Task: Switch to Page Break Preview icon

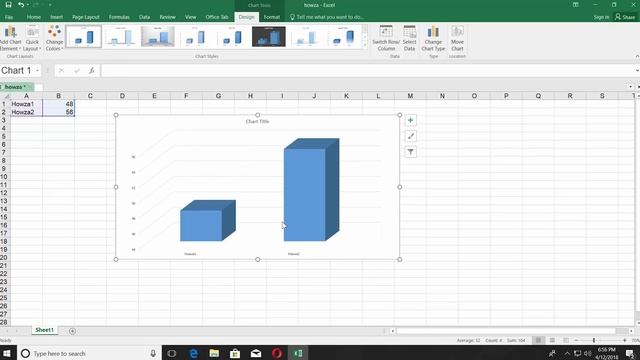Action: (x=566, y=340)
